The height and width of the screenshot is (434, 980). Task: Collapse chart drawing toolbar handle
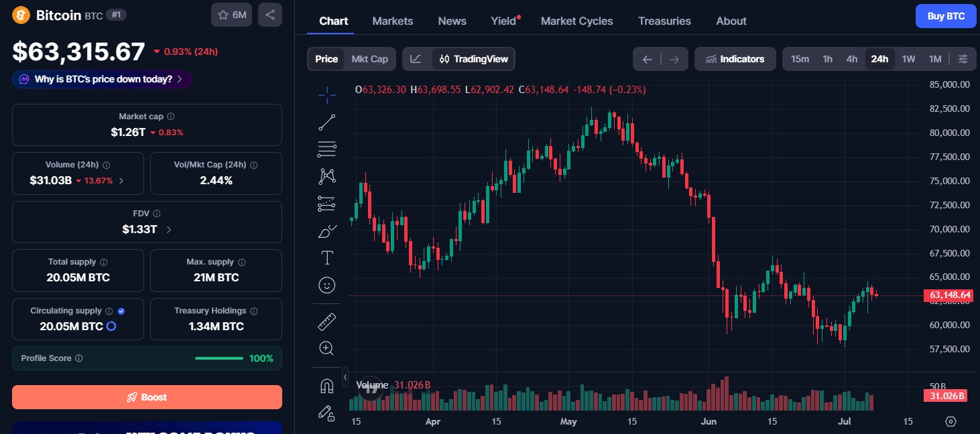tap(345, 377)
